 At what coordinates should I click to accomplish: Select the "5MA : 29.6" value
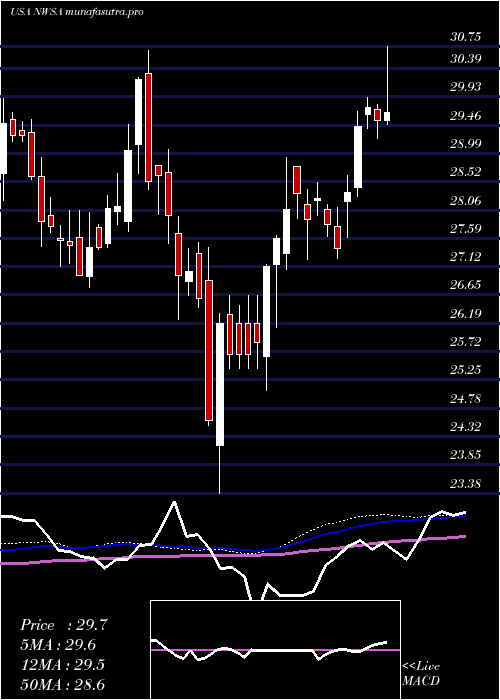point(59,645)
